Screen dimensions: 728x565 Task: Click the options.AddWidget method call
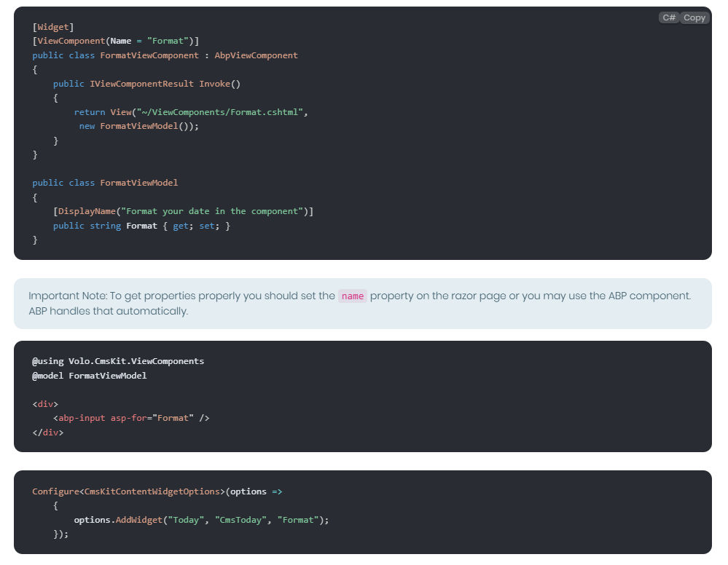[x=118, y=520]
